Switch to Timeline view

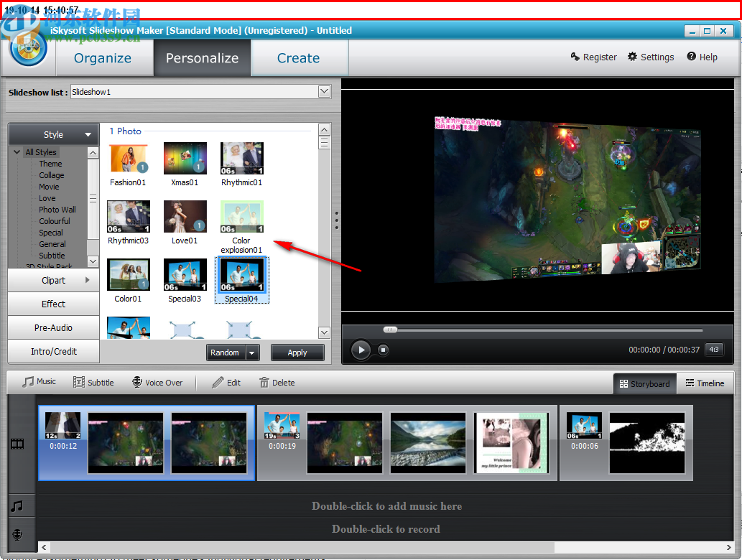[x=705, y=383]
